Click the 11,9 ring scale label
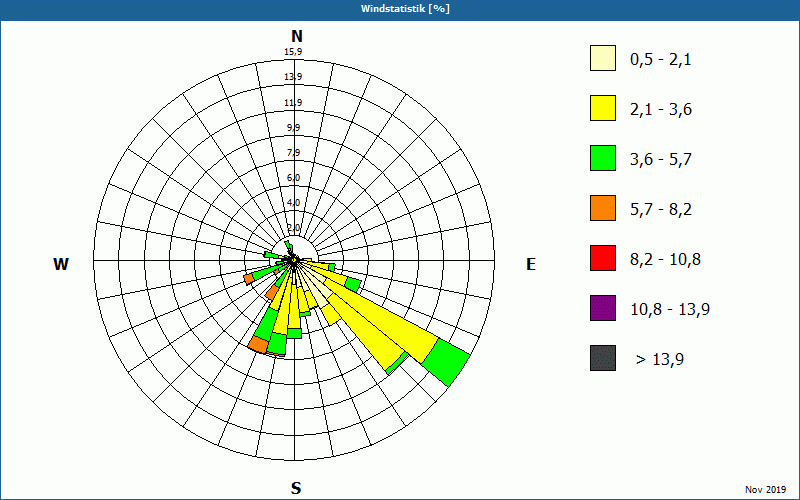 tap(293, 103)
